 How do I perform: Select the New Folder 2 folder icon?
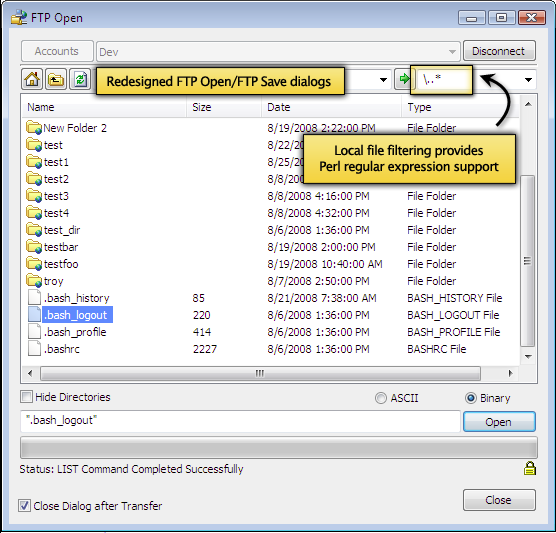tap(34, 128)
